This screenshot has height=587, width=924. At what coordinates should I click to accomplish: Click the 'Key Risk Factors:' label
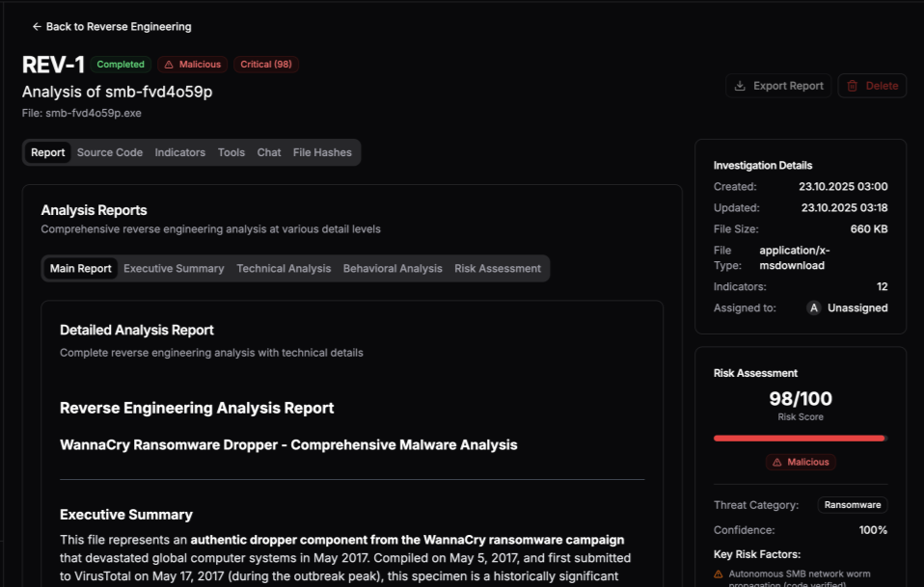[x=756, y=554]
